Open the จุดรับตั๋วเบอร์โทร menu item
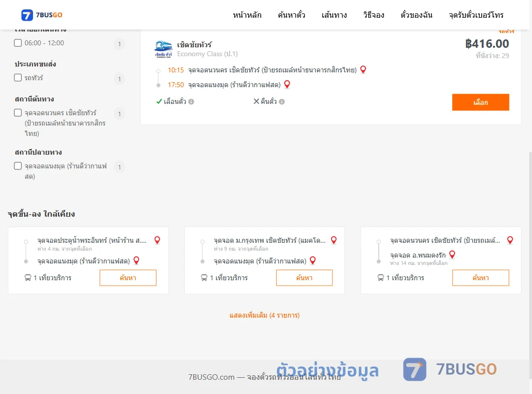The height and width of the screenshot is (394, 532). 476,15
